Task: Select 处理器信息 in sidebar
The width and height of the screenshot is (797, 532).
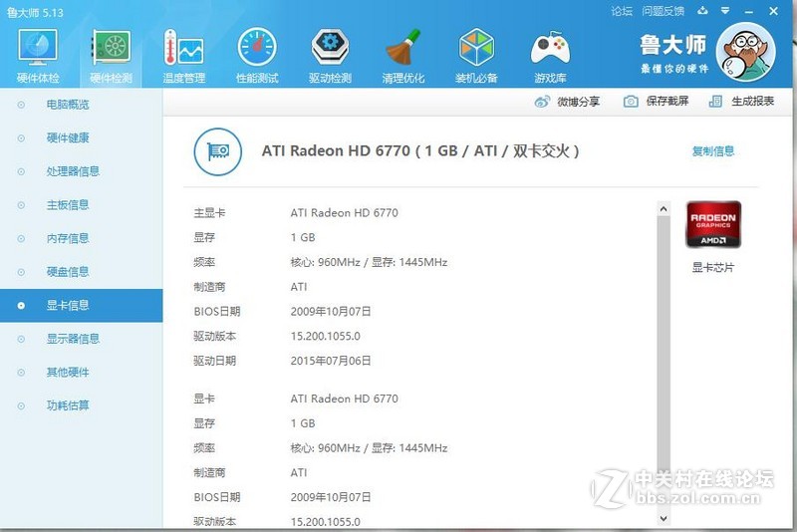Action: (x=82, y=171)
